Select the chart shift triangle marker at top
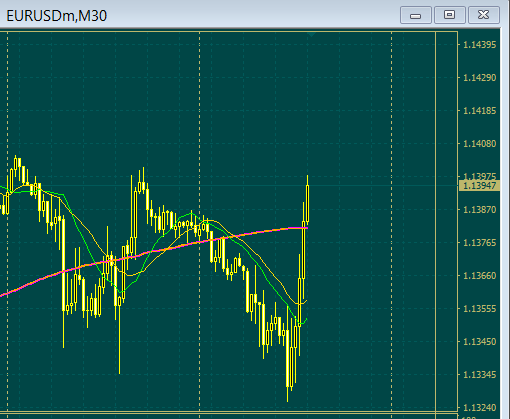This screenshot has width=510, height=419. click(311, 34)
